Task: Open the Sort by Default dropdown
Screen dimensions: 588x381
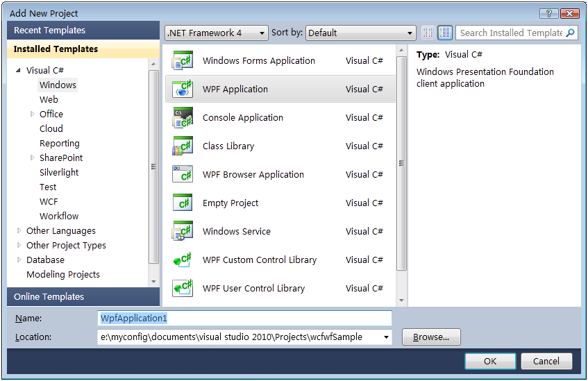Action: click(361, 33)
